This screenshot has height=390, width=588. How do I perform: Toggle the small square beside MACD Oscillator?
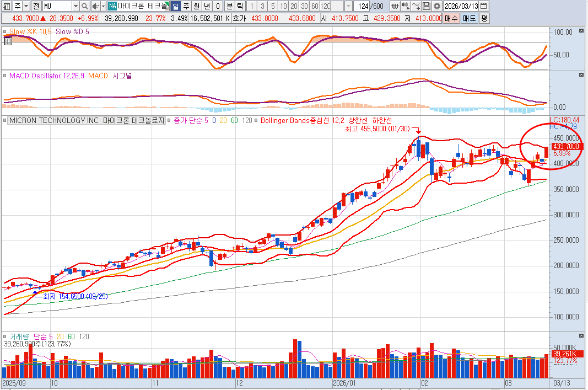point(4,76)
